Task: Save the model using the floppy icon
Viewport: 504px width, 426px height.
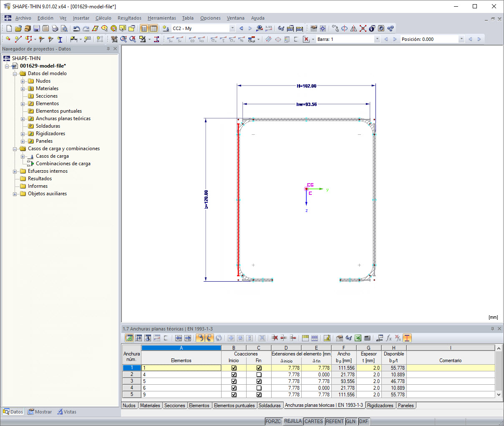Action: pos(37,28)
